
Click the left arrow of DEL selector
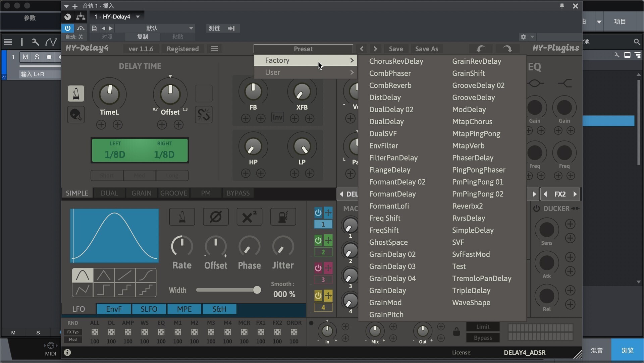[341, 194]
